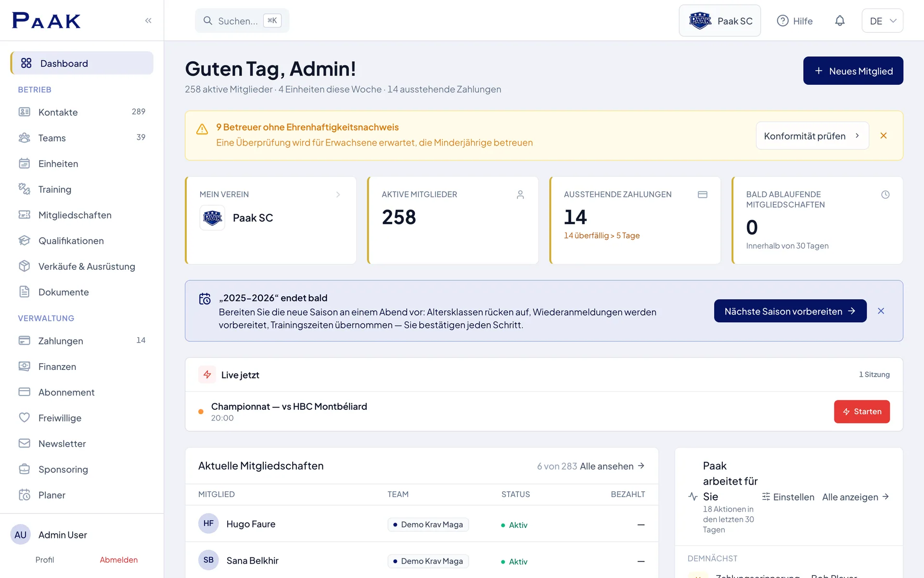Image resolution: width=924 pixels, height=578 pixels.
Task: Click the Training sidebar icon
Action: [24, 189]
